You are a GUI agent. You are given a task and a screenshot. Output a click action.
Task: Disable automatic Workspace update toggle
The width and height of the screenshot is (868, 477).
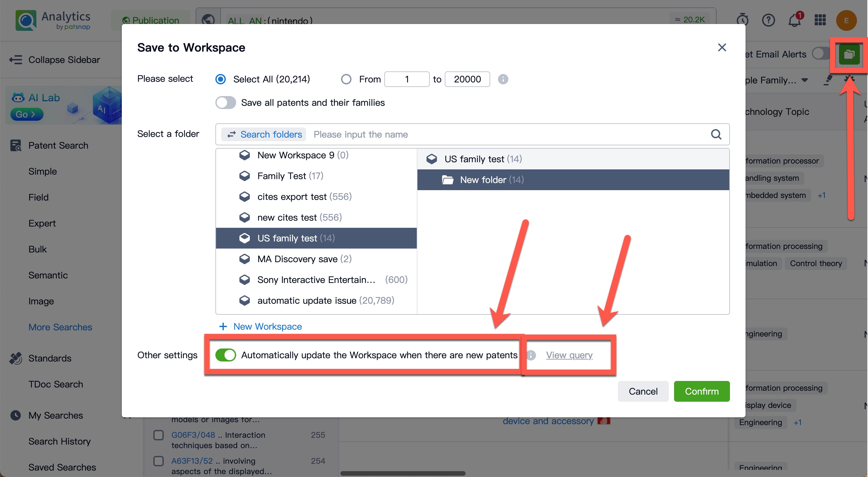[225, 355]
